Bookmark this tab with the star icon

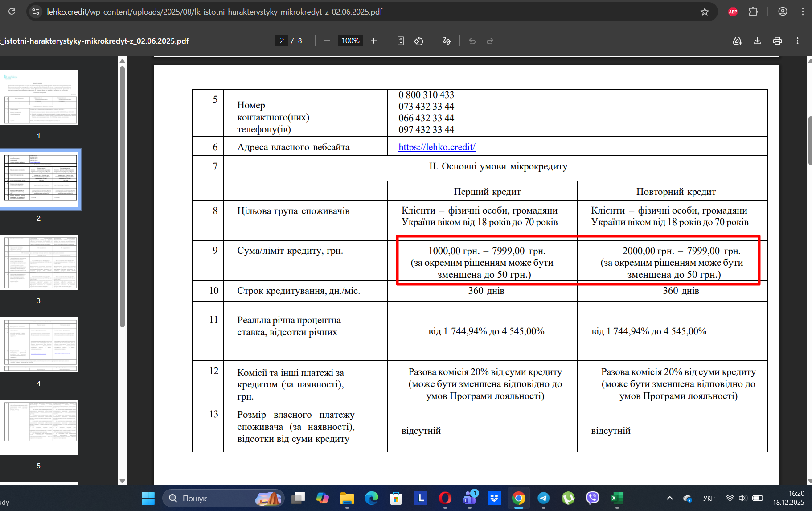pyautogui.click(x=705, y=12)
